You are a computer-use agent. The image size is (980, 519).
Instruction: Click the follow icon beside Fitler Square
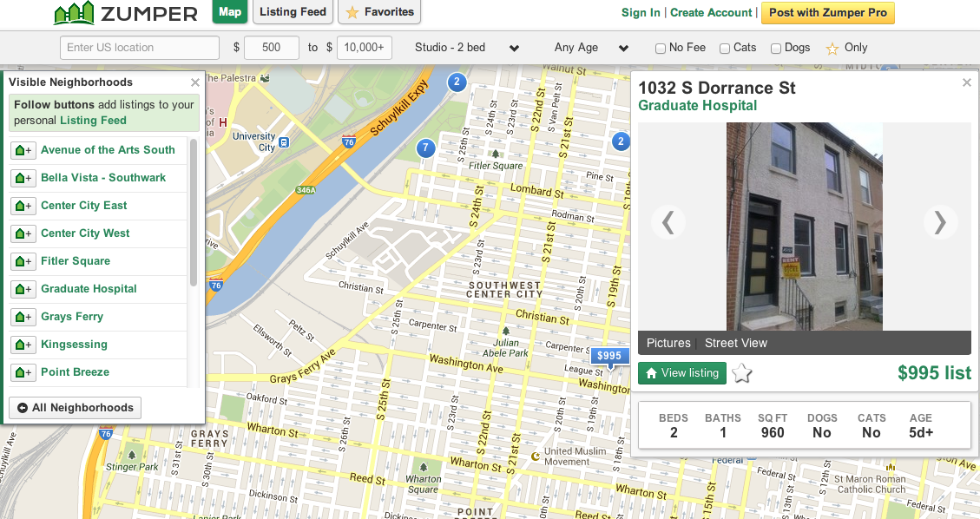click(x=23, y=261)
